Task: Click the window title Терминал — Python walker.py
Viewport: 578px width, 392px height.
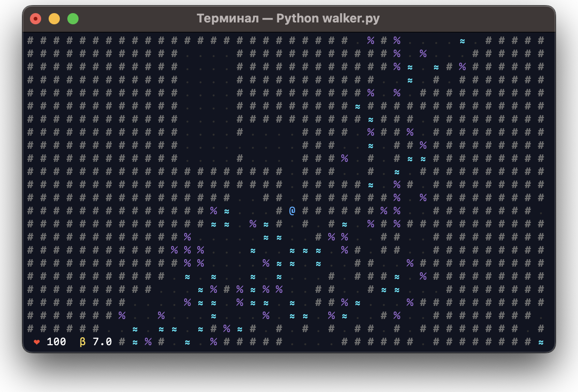Action: (288, 19)
